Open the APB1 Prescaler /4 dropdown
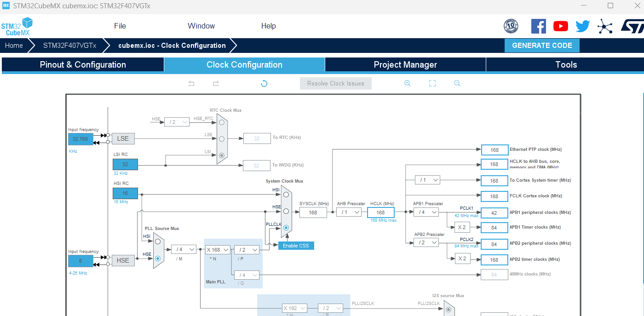The width and height of the screenshot is (644, 316). (x=426, y=212)
